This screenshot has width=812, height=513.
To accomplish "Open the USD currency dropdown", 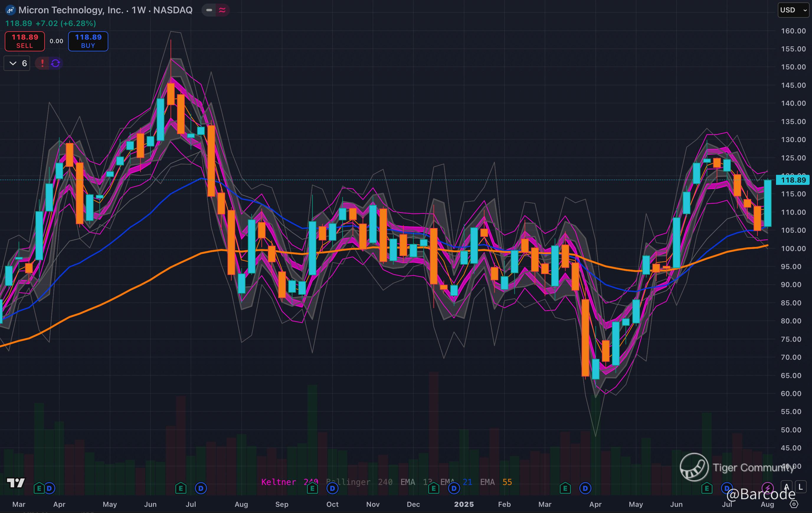I will click(x=793, y=10).
